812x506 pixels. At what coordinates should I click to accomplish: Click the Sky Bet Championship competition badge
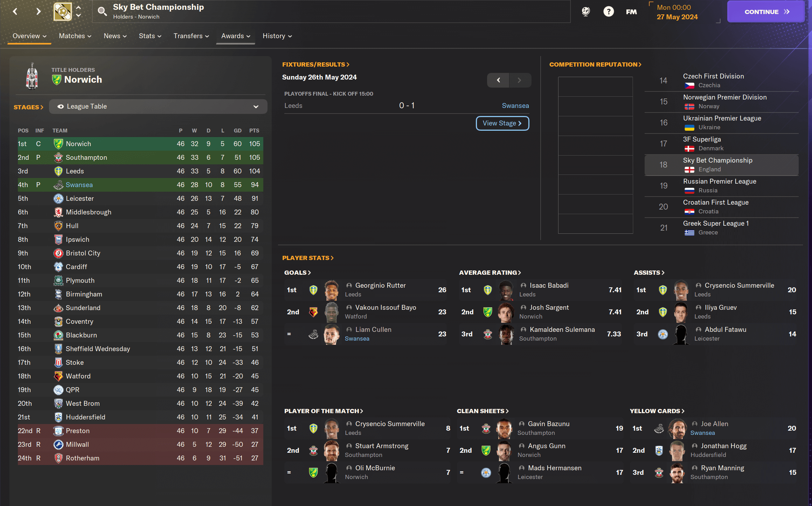pyautogui.click(x=63, y=12)
